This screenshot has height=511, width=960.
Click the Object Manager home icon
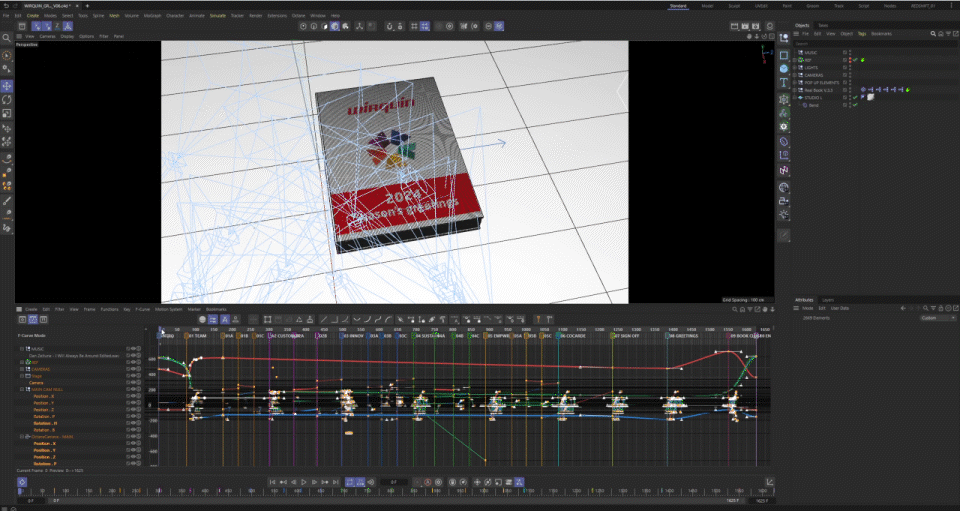(940, 34)
